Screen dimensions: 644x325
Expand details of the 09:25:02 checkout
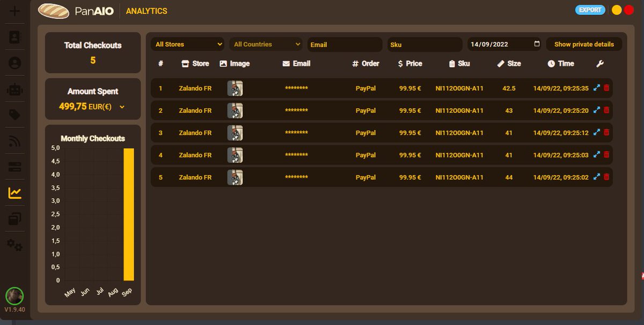tap(596, 177)
